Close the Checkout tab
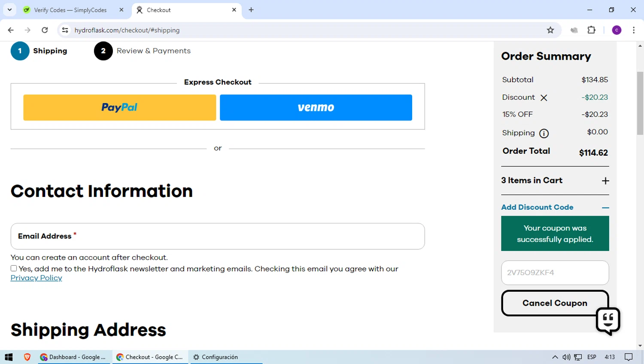The height and width of the screenshot is (364, 644). coord(234,10)
